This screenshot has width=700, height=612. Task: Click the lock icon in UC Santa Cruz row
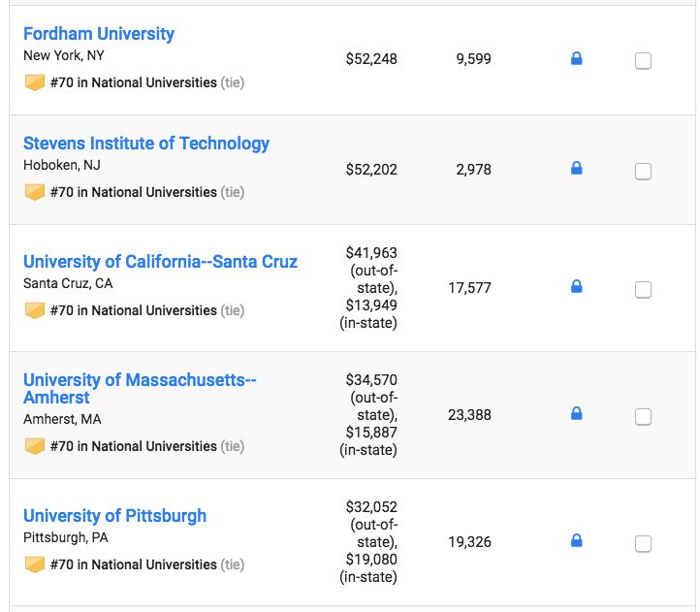pos(576,287)
